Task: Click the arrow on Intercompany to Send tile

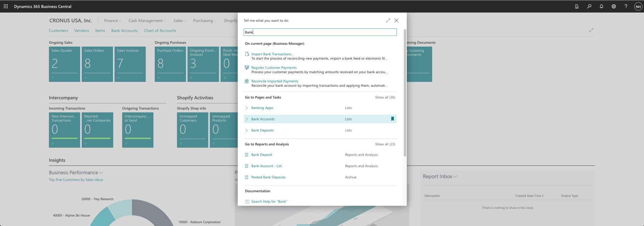Action: click(126, 143)
